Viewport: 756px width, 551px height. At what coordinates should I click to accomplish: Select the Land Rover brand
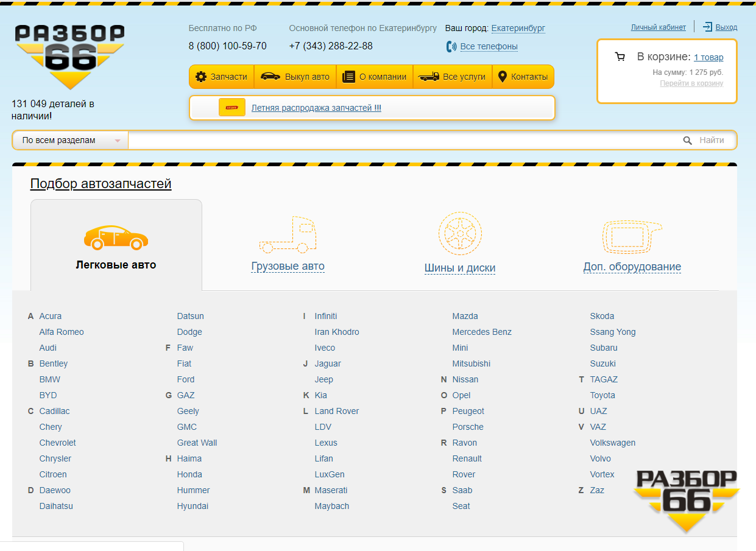tap(337, 411)
